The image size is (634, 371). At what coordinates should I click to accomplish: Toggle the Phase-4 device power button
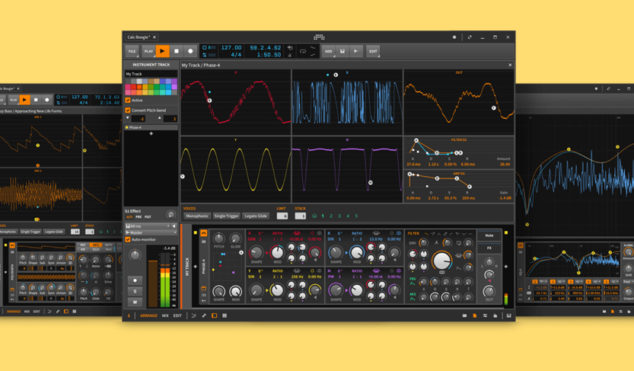[x=204, y=233]
